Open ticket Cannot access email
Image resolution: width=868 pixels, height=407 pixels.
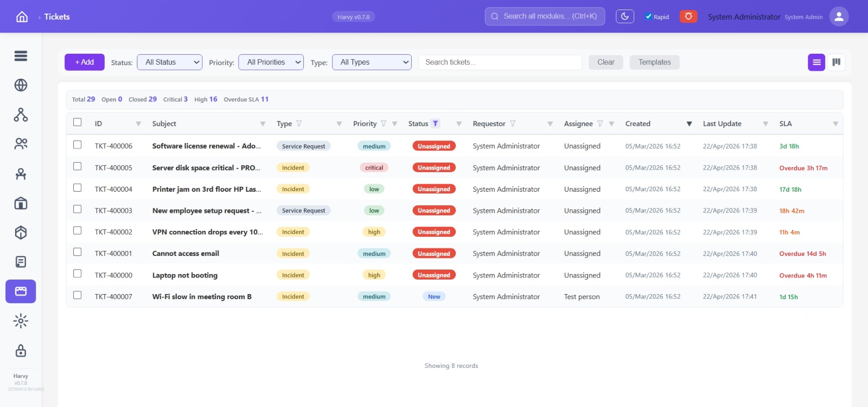click(186, 253)
